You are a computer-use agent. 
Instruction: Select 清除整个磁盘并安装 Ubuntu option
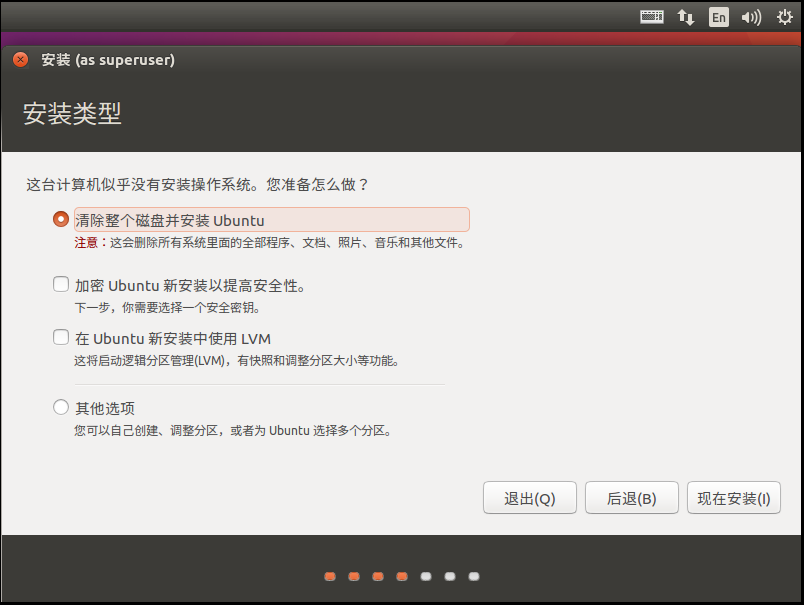pyautogui.click(x=60, y=219)
